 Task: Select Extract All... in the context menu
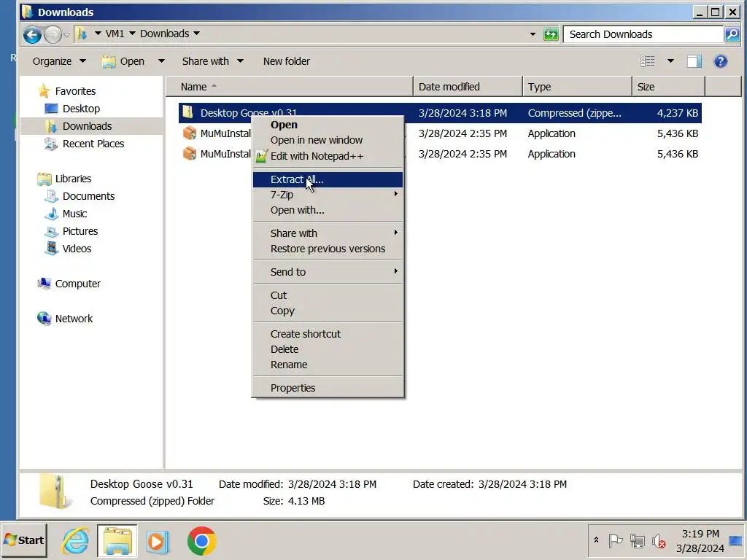pyautogui.click(x=328, y=179)
